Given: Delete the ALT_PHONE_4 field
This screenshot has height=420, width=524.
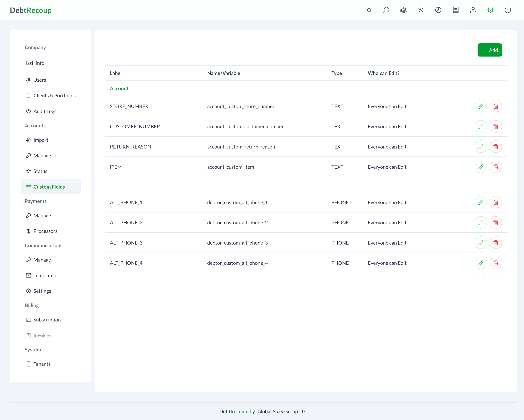Looking at the screenshot, I should click(x=496, y=263).
